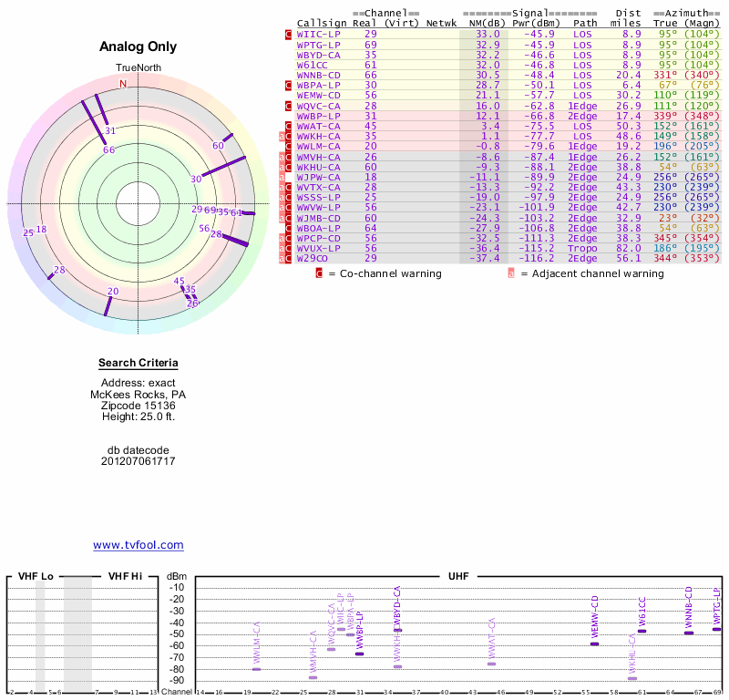The image size is (729, 700).
Task: Click the WEMW-CD signal bar in UHF chart
Action: click(595, 643)
